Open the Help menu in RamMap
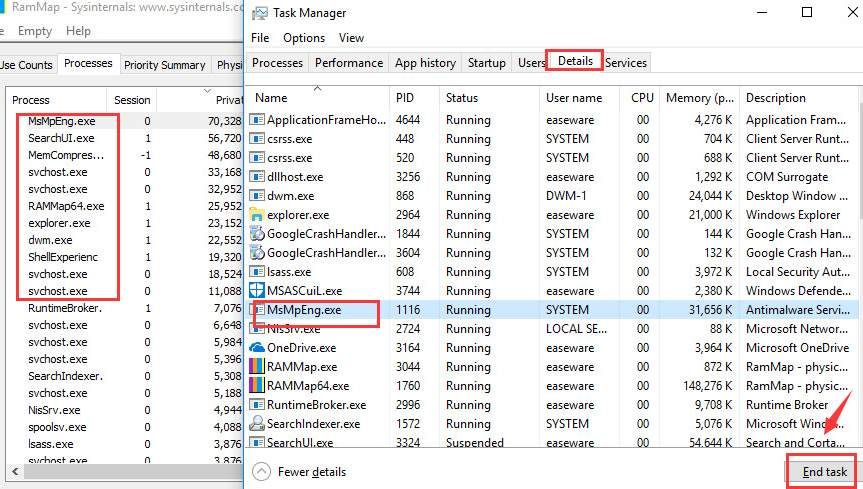Screen dimensions: 863x489 click(78, 31)
